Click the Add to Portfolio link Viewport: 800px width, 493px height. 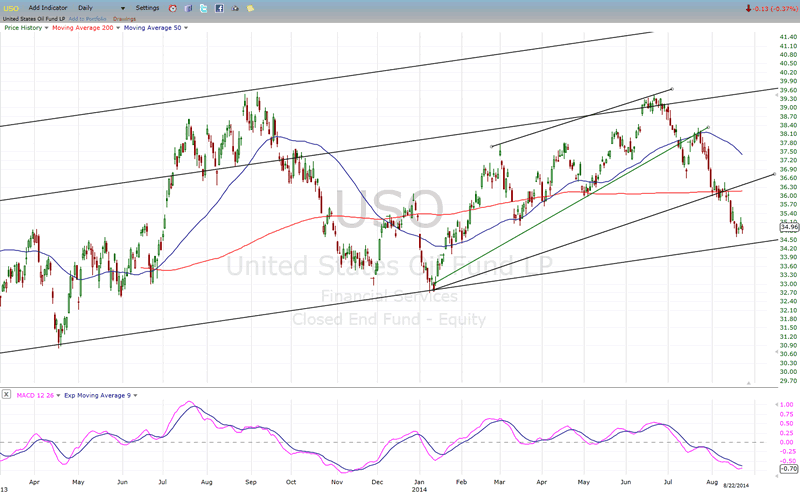click(88, 19)
